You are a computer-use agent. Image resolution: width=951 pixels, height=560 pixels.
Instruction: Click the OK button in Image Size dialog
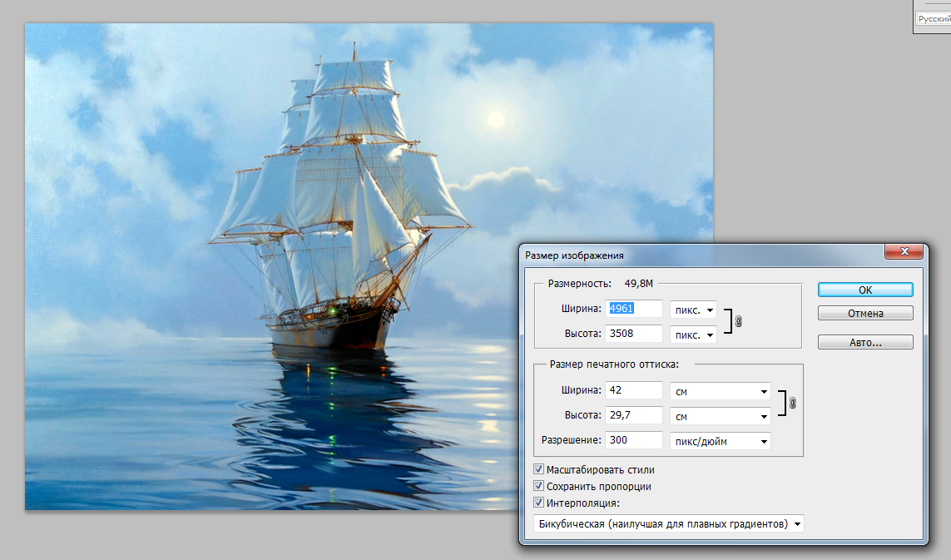tap(864, 290)
